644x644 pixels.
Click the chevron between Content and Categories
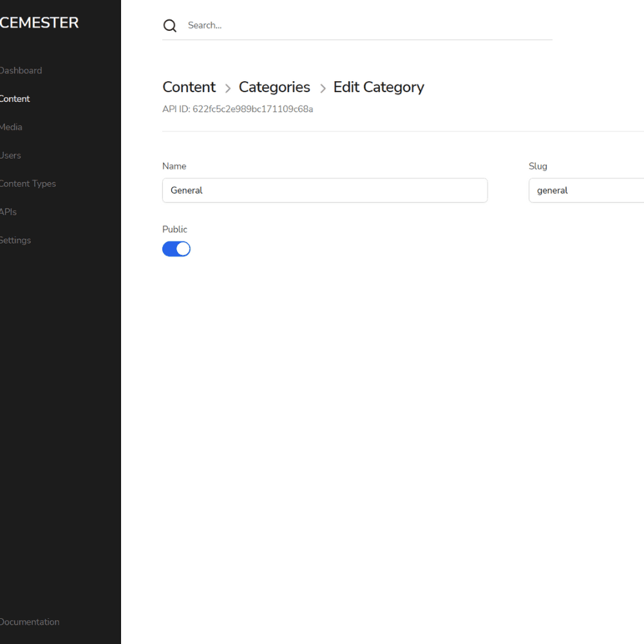227,88
